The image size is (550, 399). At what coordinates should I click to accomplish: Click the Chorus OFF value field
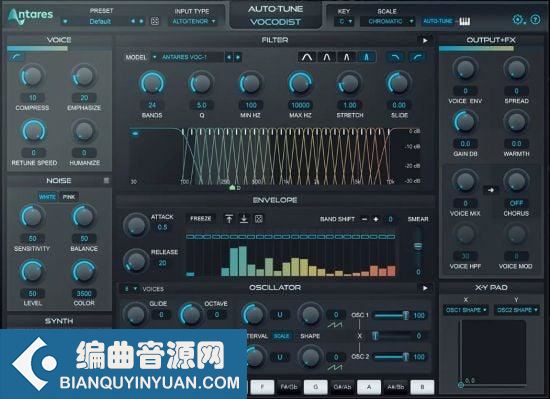516,203
